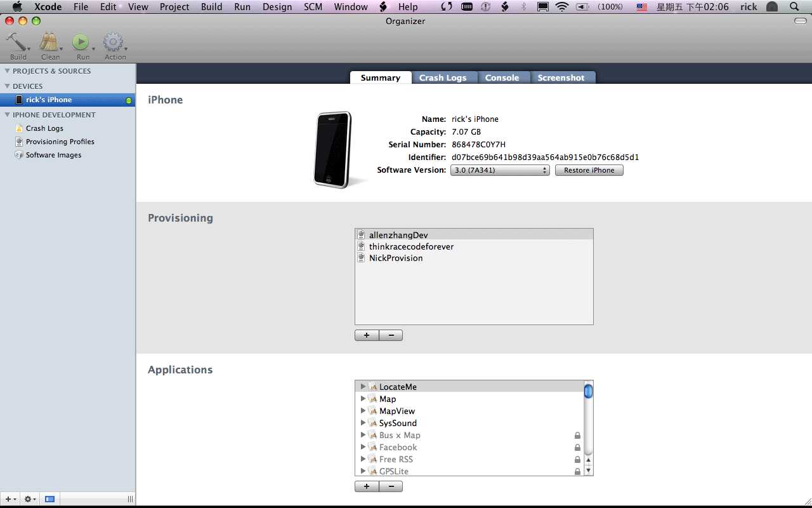Screen dimensions: 812x508
Task: Click the toolbar hide pill button
Action: pyautogui.click(x=801, y=21)
